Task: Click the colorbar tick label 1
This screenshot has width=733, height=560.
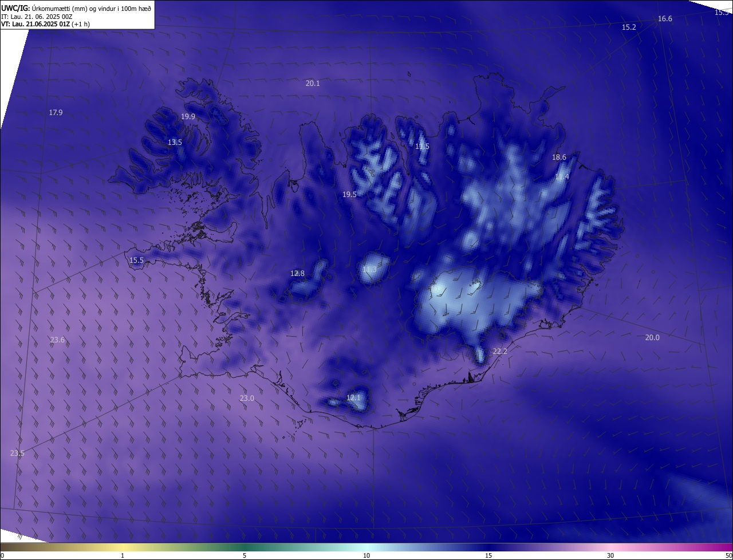Action: (123, 556)
